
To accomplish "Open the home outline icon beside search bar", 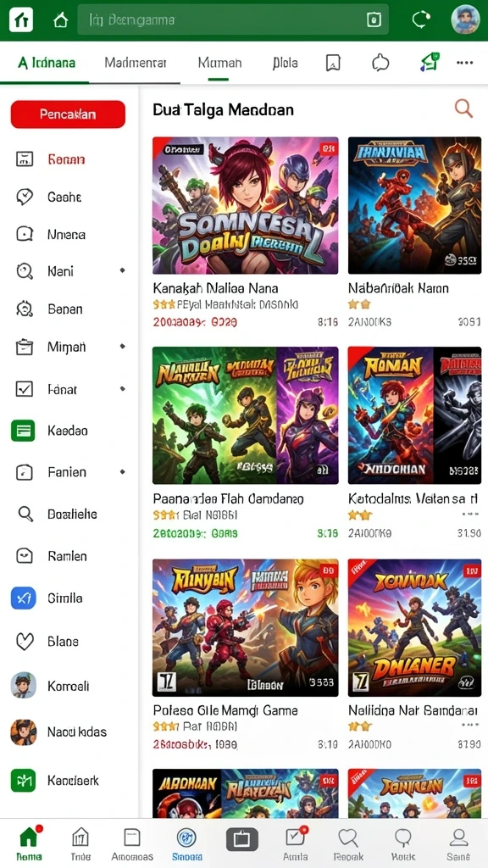I will click(60, 20).
